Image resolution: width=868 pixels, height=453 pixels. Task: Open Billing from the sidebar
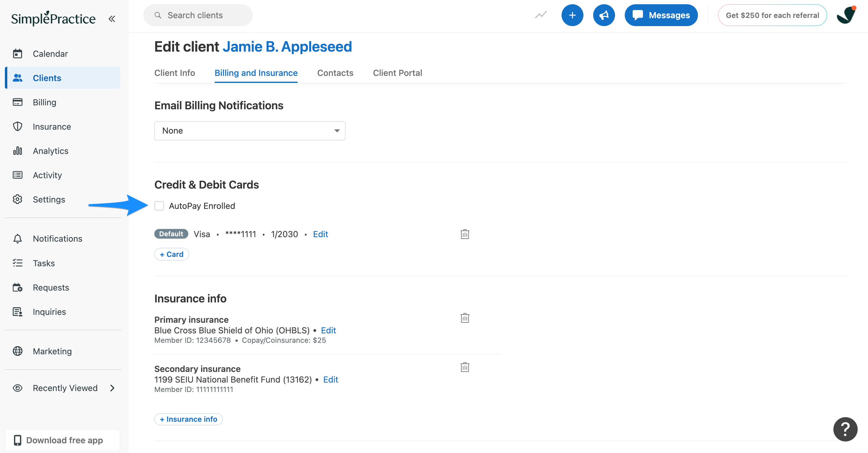click(x=63, y=102)
